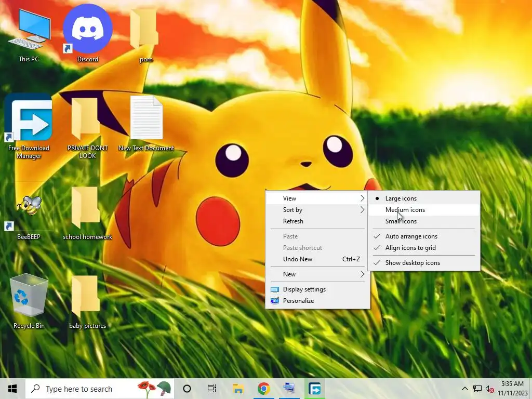This screenshot has width=532, height=399.
Task: Expand the Sort by submenu
Action: pos(317,210)
